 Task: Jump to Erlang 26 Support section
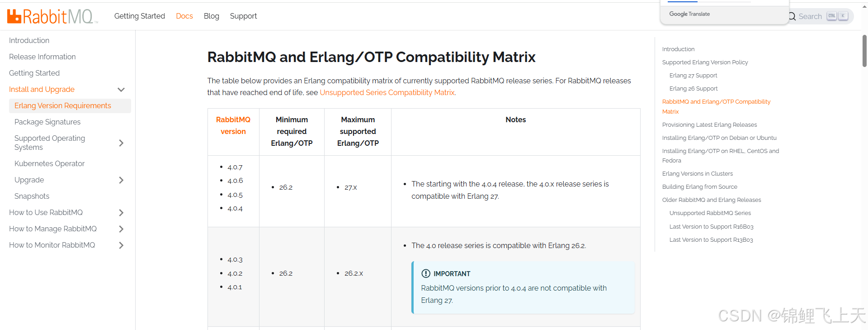point(693,88)
